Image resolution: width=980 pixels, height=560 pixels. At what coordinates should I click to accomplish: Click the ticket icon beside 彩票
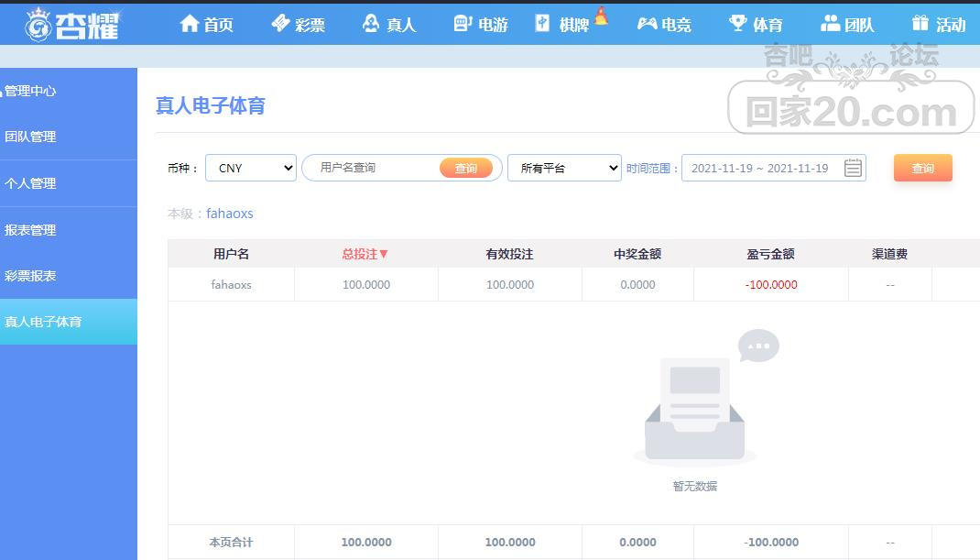[280, 24]
